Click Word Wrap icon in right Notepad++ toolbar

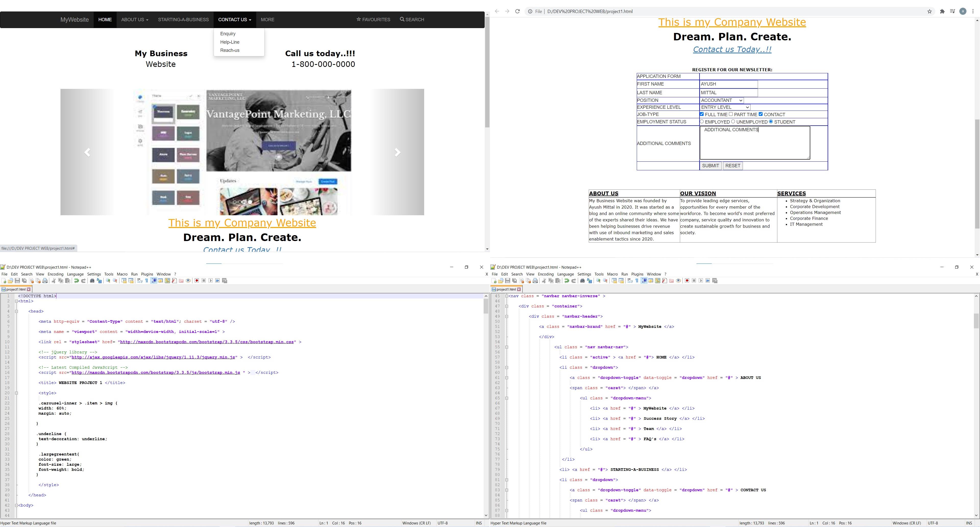630,281
